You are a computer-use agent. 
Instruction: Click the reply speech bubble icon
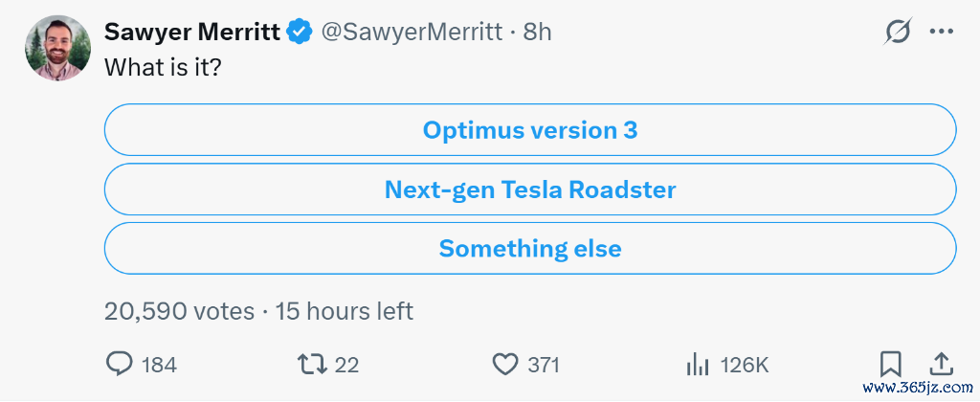click(x=119, y=364)
